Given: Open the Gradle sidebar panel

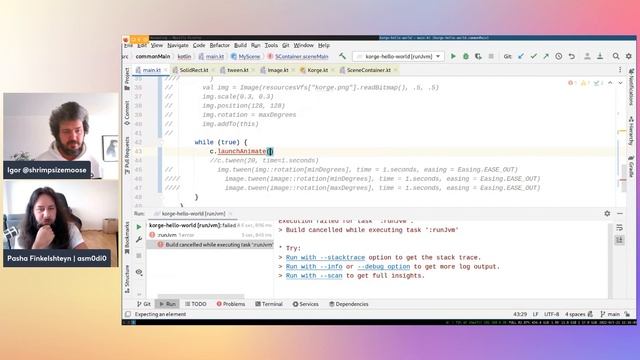Looking at the screenshot, I should click(x=631, y=167).
